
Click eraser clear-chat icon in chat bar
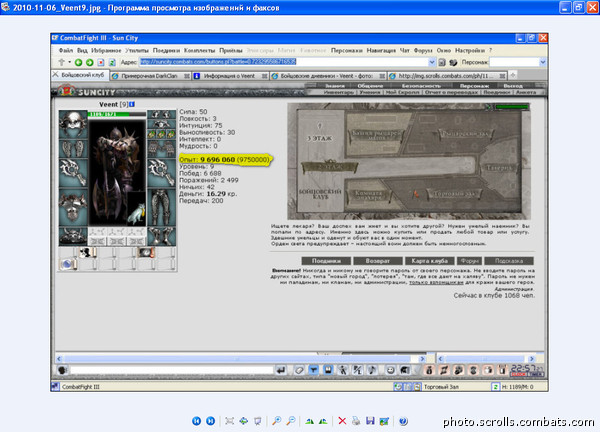[299, 370]
